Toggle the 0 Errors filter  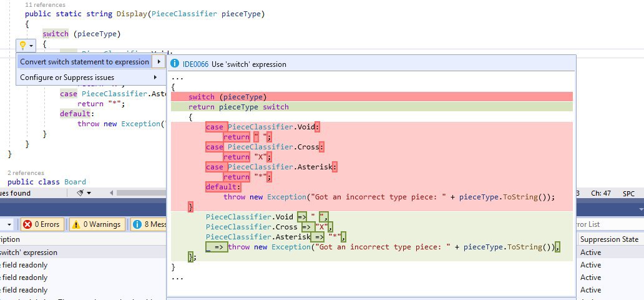pos(42,224)
